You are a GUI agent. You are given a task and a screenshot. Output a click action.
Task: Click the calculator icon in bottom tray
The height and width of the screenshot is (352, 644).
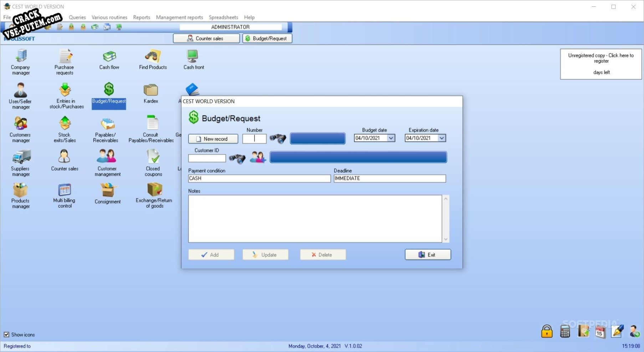point(565,331)
